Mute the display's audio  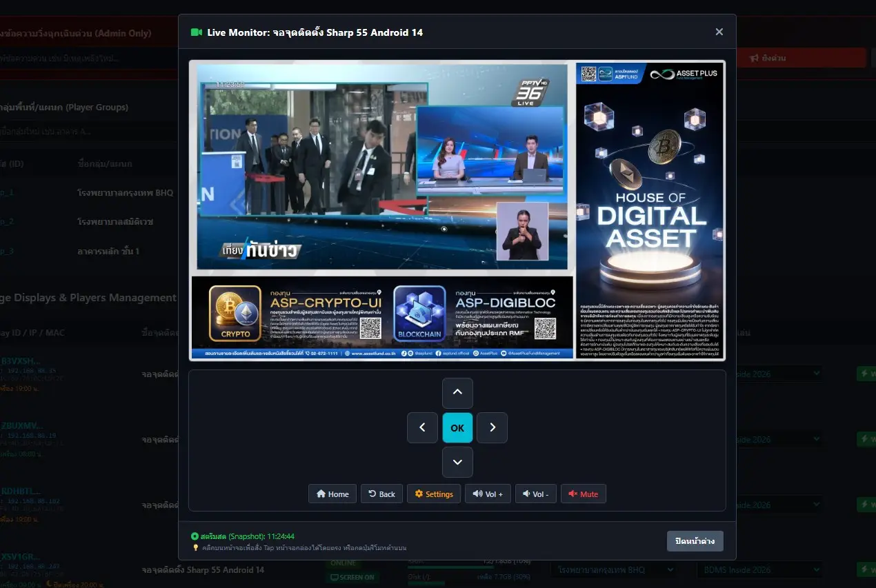tap(583, 494)
